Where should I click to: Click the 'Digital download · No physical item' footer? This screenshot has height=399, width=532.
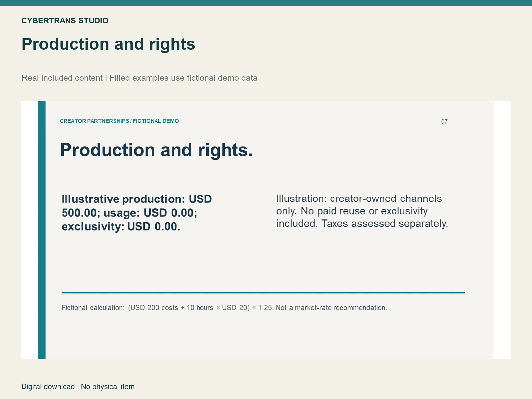tap(78, 387)
